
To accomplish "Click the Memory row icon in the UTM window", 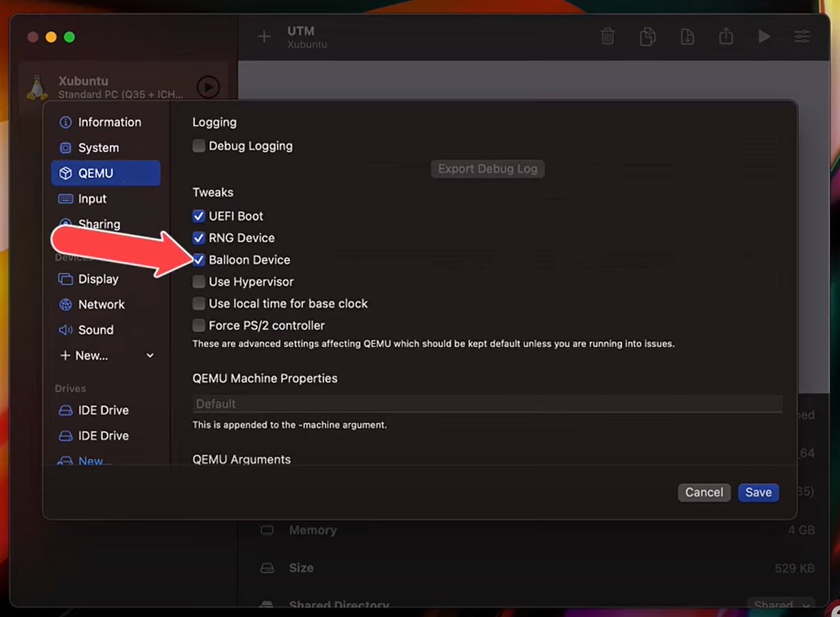I will 267,530.
